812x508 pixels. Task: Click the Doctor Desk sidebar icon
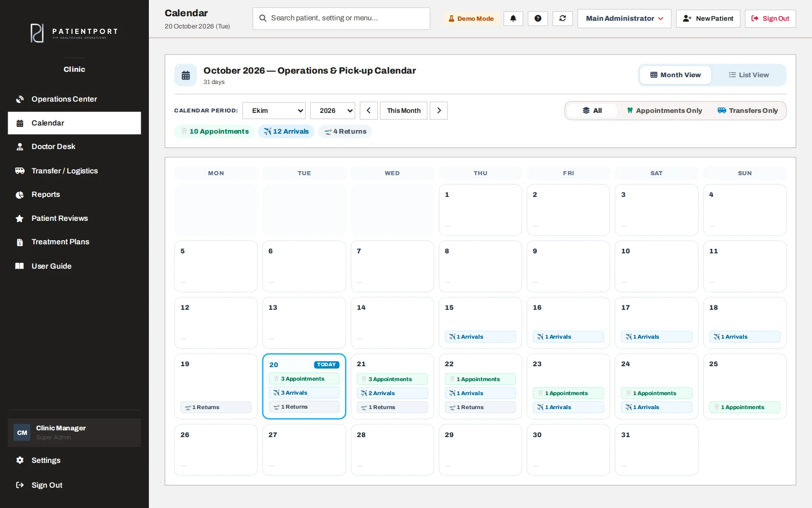coord(20,147)
